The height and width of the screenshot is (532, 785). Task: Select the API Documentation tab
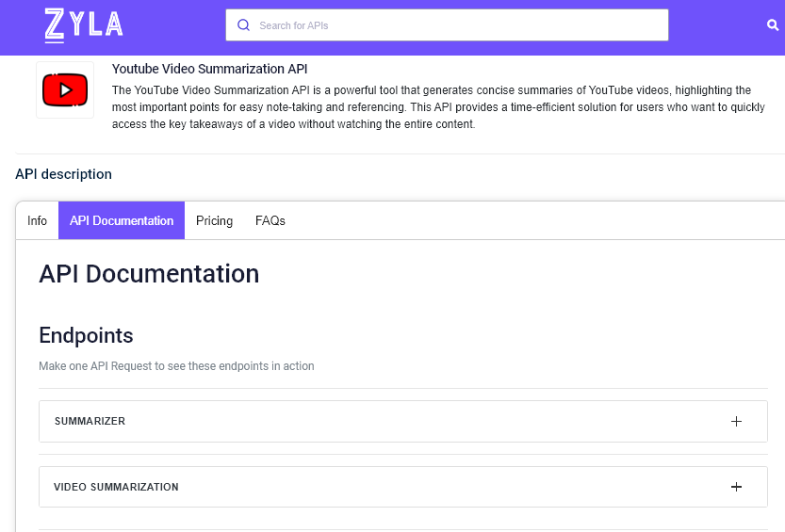point(122,220)
